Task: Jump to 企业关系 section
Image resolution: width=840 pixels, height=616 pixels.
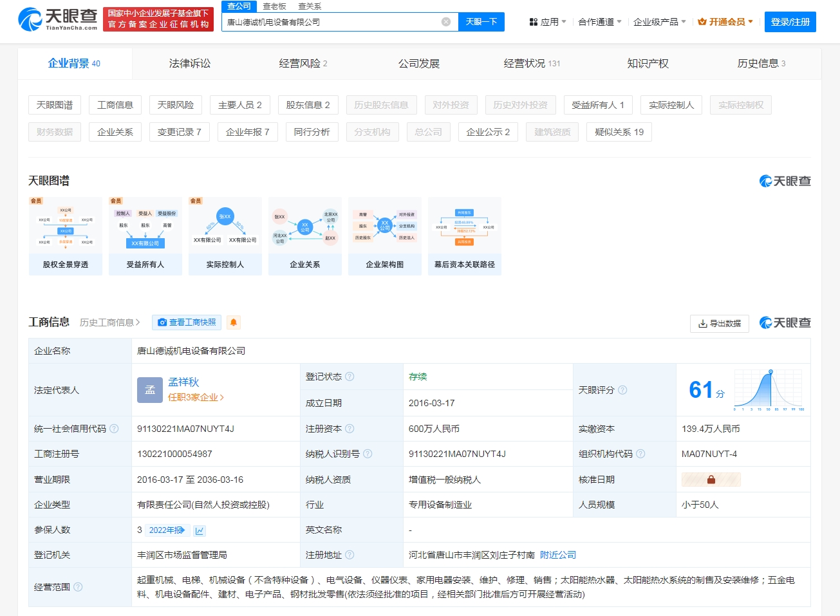Action: point(115,132)
